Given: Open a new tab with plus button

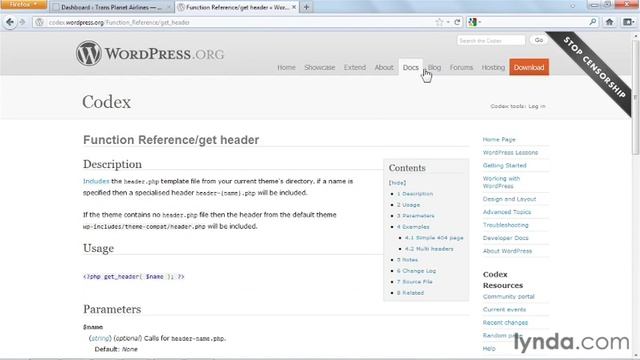Looking at the screenshot, I should point(306,7).
